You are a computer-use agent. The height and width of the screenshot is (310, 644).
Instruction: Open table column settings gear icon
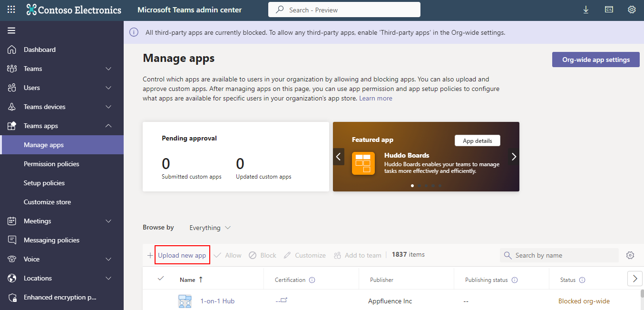pos(630,255)
